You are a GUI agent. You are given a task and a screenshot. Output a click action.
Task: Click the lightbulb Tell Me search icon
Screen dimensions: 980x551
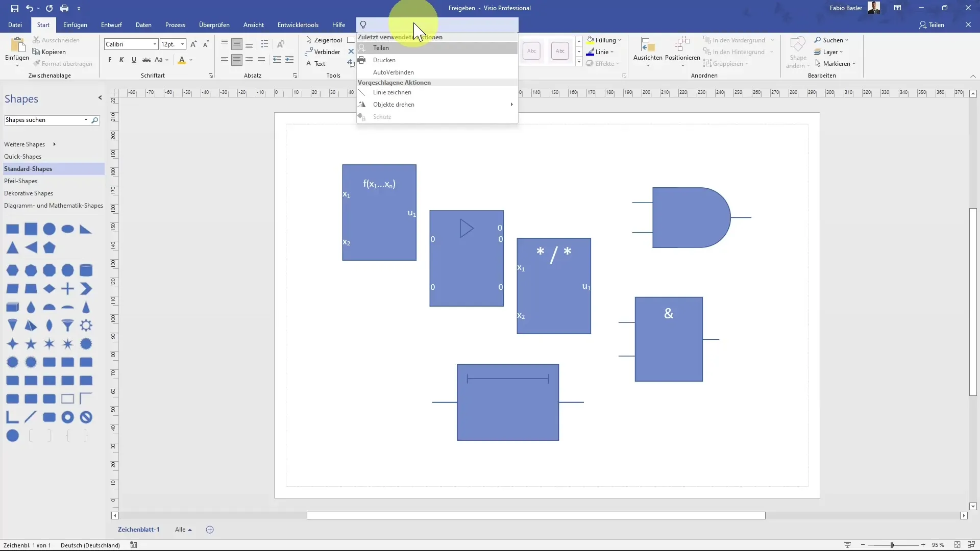[363, 25]
